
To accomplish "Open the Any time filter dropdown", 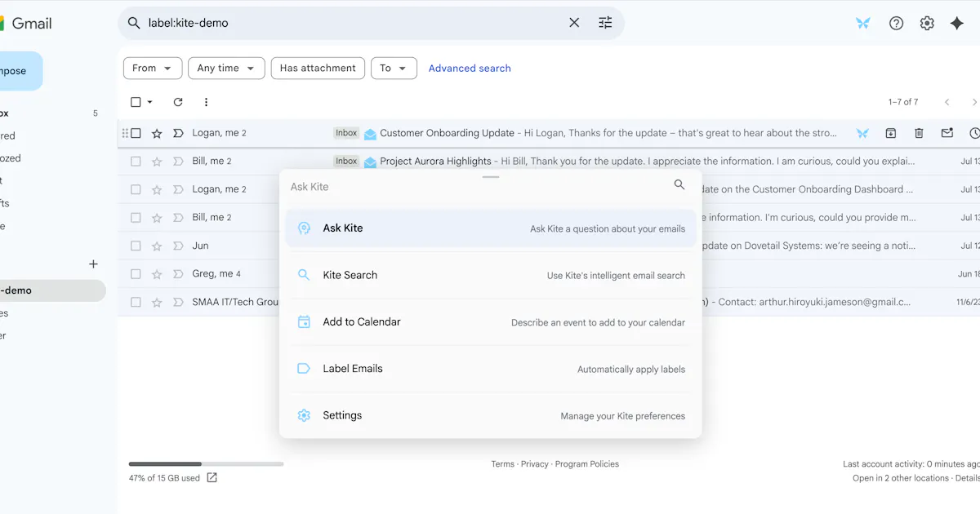I will click(x=226, y=69).
